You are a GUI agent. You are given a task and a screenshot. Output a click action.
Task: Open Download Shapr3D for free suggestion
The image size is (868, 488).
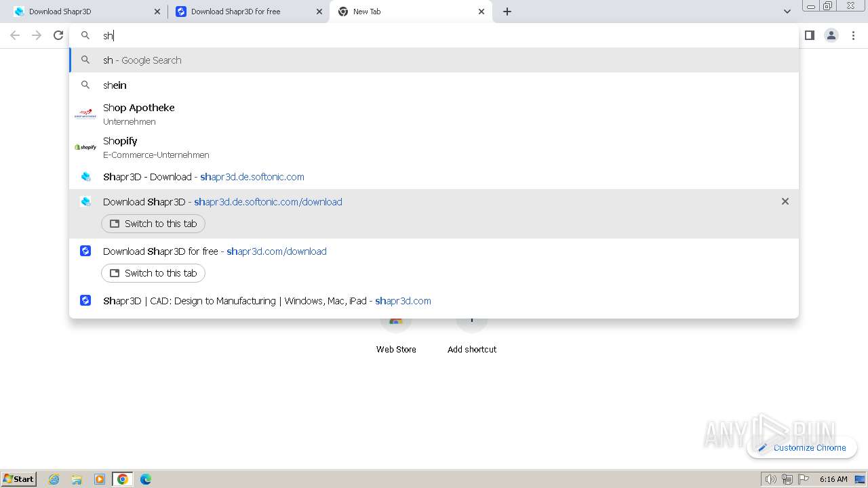point(434,251)
